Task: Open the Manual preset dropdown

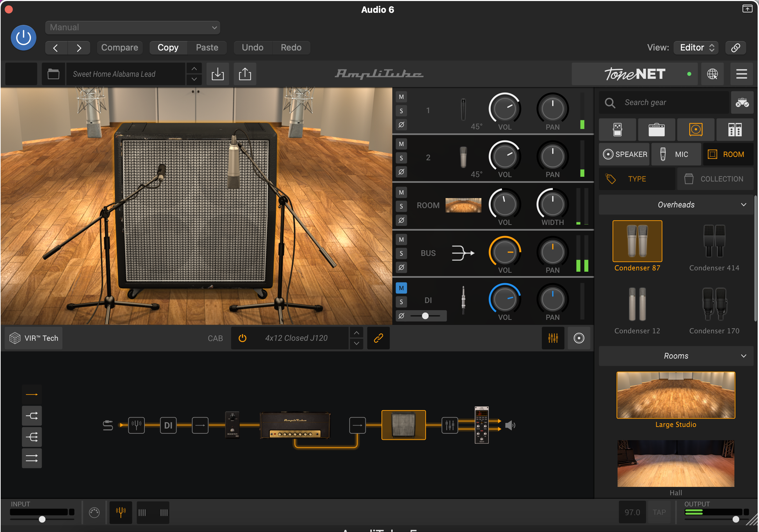Action: click(133, 27)
